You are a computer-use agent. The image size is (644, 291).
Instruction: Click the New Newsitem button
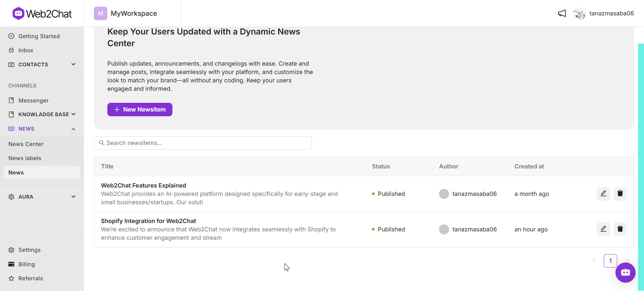[x=140, y=110]
